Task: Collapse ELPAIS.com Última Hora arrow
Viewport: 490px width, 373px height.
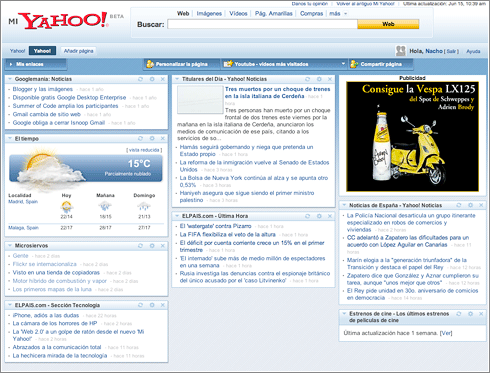Action: coord(177,216)
